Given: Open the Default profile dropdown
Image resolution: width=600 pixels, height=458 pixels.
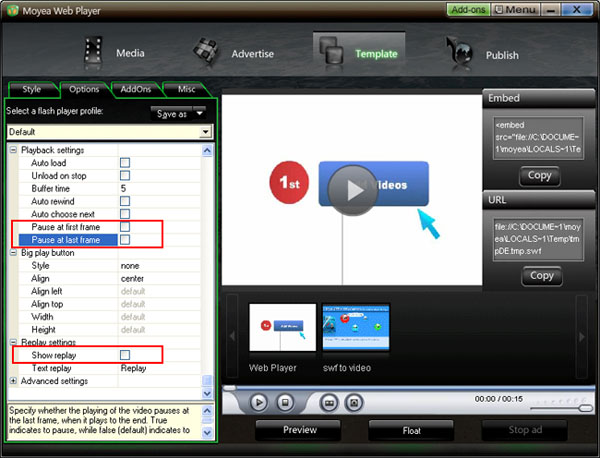Looking at the screenshot, I should pos(206,132).
